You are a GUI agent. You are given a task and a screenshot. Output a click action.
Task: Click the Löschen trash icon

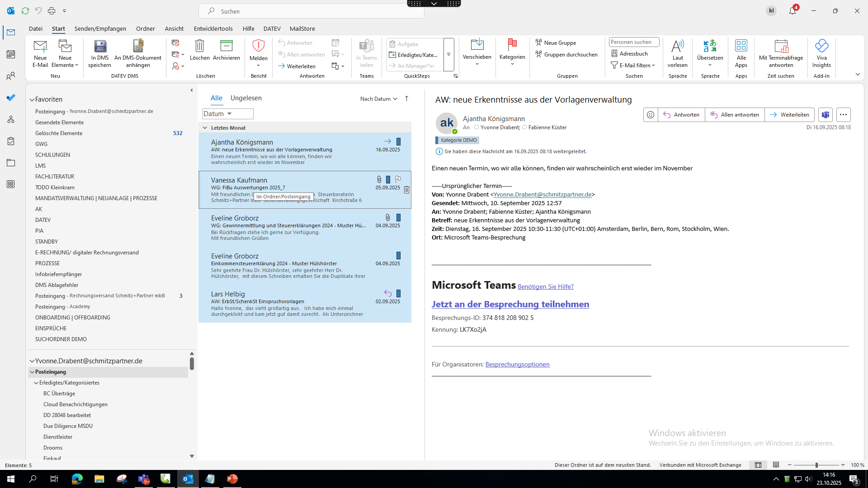[199, 50]
